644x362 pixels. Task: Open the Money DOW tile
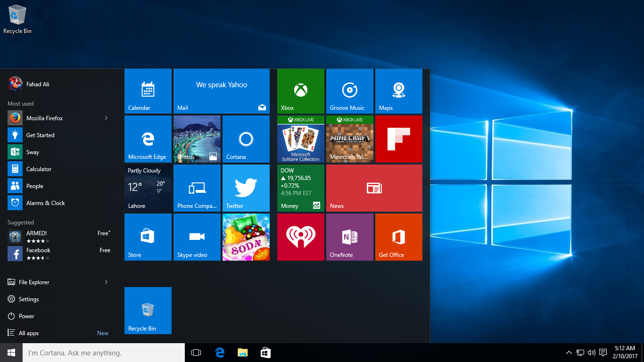(x=301, y=188)
